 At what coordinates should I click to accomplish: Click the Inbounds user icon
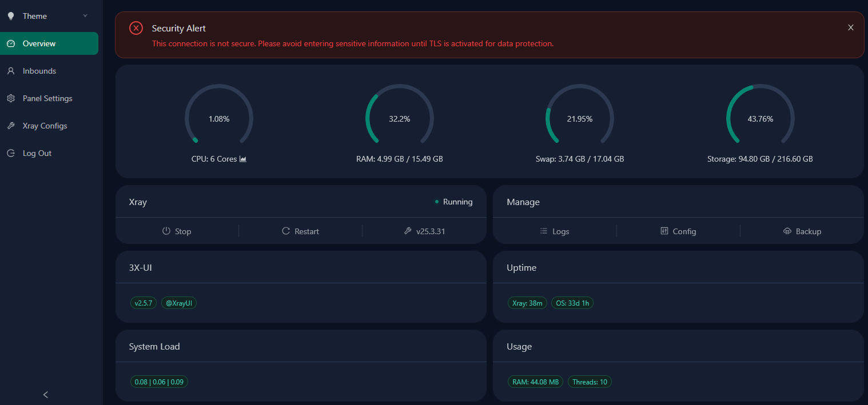(x=10, y=71)
